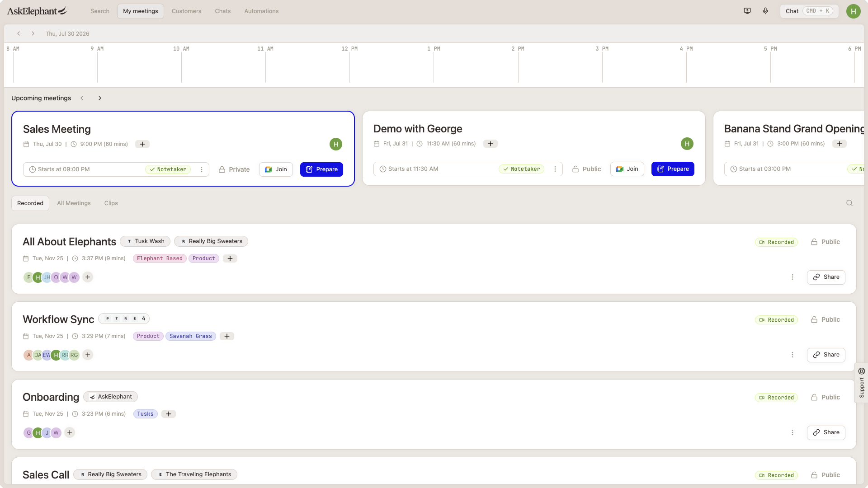
Task: Toggle Private visibility on Sales Meeting
Action: 234,169
